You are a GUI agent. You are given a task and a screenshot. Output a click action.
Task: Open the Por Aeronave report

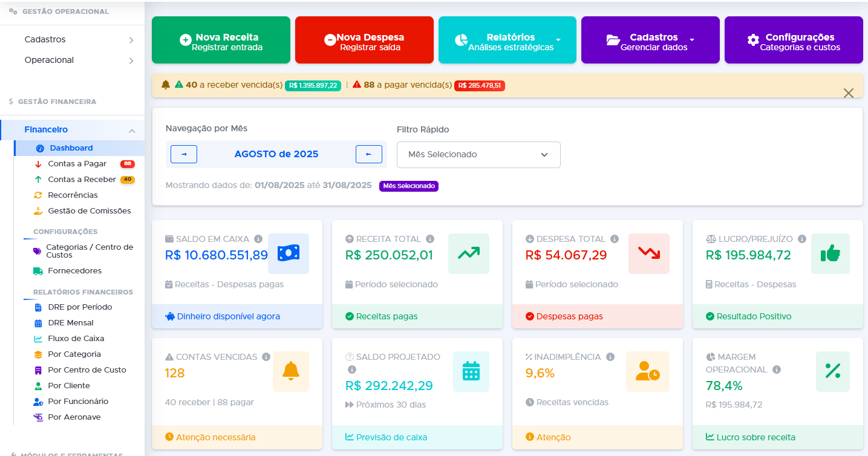tap(75, 417)
